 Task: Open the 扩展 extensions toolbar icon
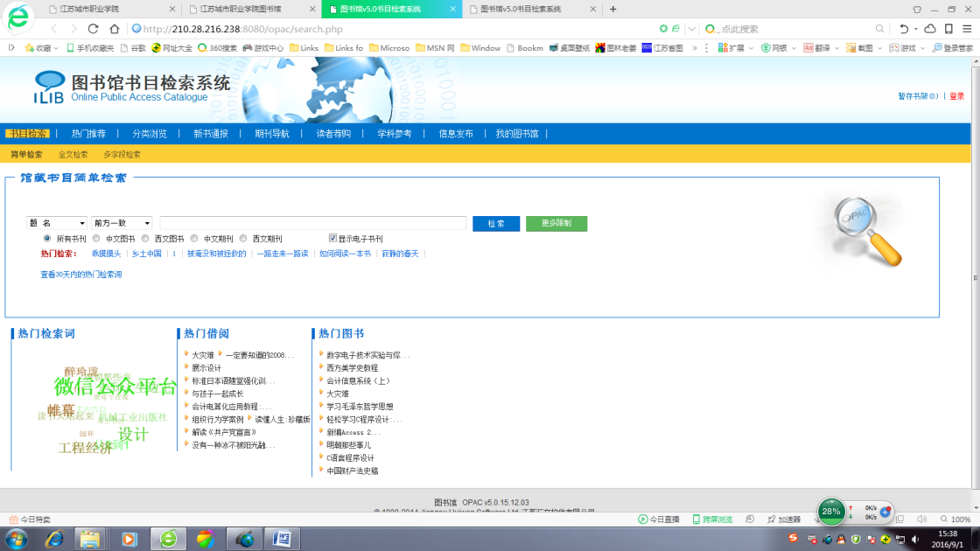(730, 48)
